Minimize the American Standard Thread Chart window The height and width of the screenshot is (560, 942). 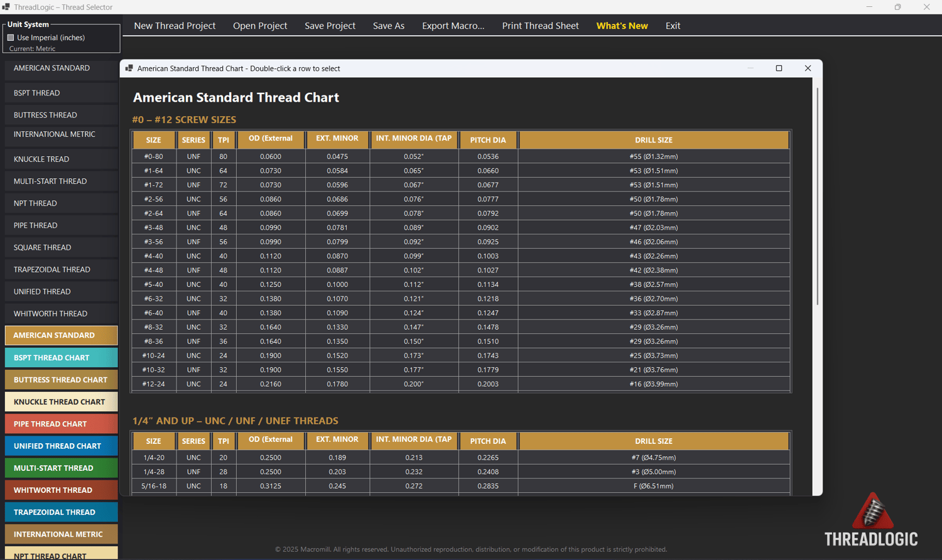(x=750, y=68)
